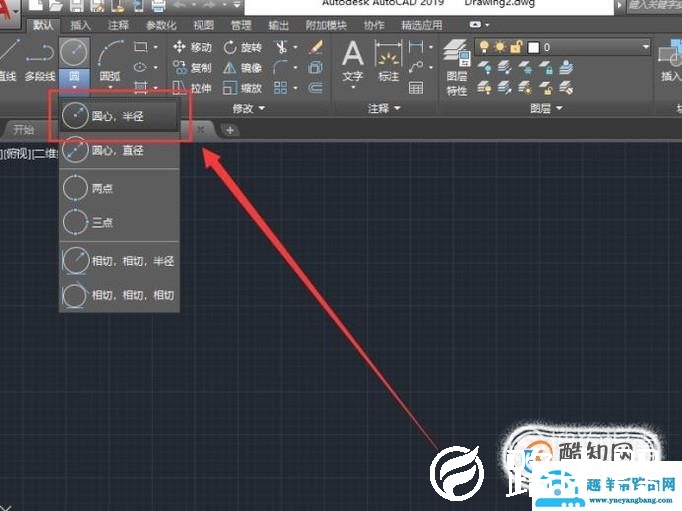Viewport: 682px width, 511px height.
Task: Select the 圆心, 半径 circle option
Action: 118,115
